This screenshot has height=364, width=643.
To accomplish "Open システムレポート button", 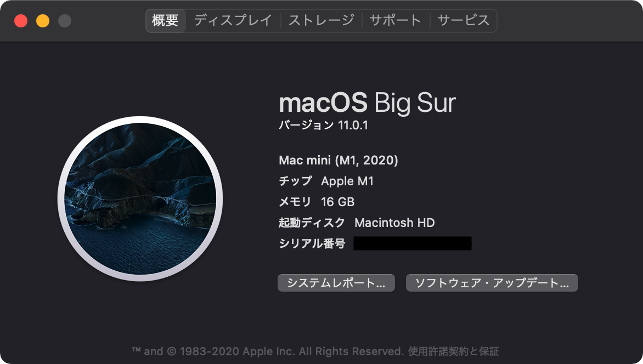I will 336,283.
